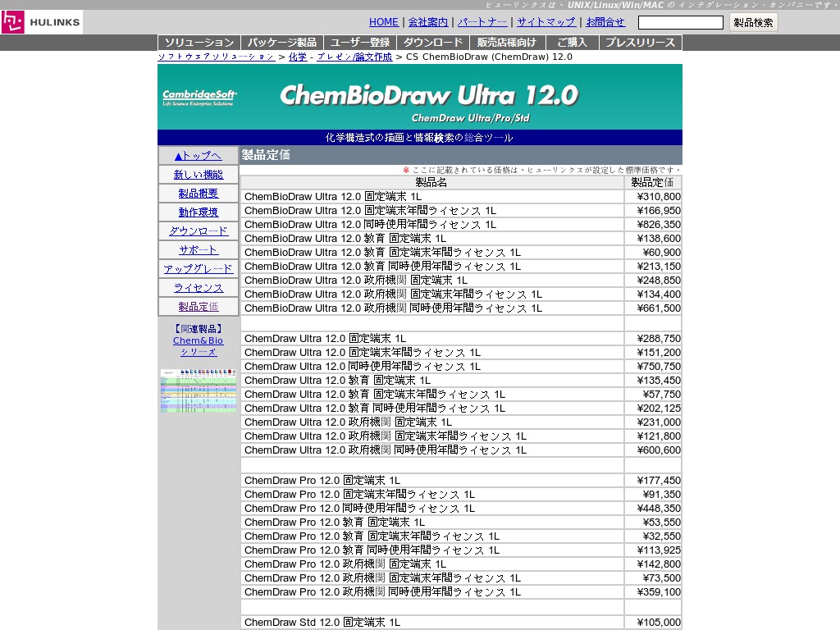Focus the product search input field
The image size is (840, 630).
(x=681, y=22)
